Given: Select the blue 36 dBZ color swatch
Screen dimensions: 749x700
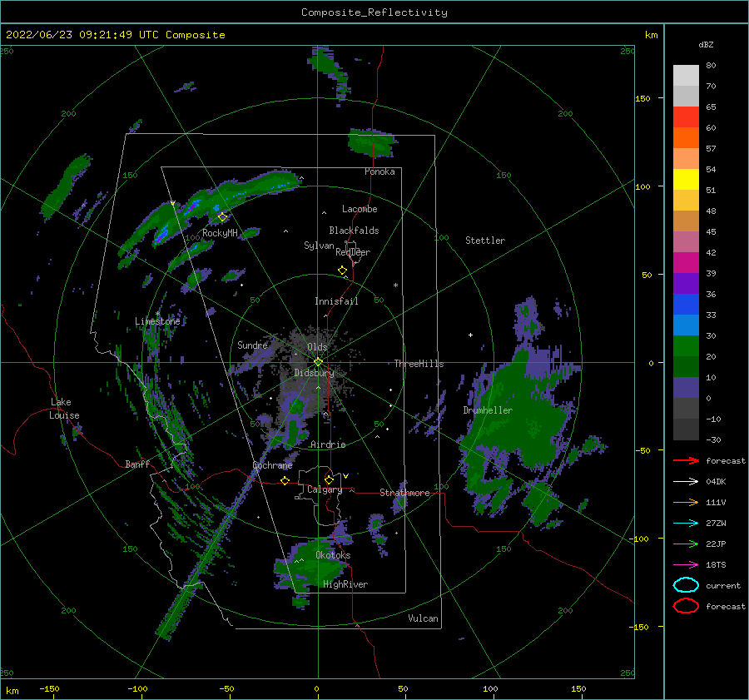Looking at the screenshot, I should (x=686, y=305).
